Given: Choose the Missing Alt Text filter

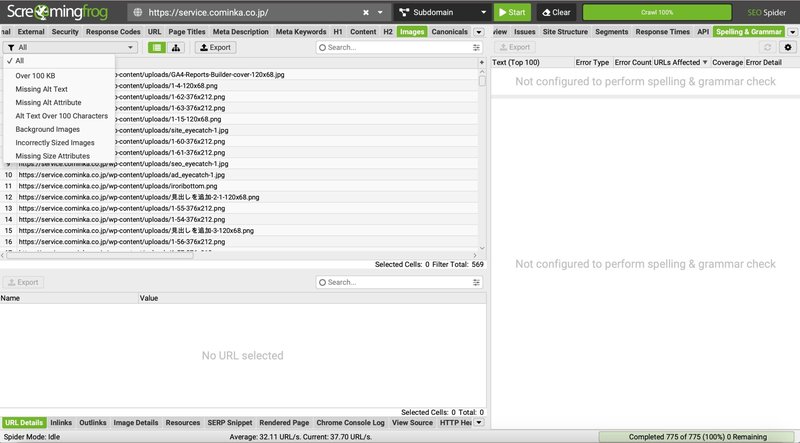Looking at the screenshot, I should click(x=59, y=89).
